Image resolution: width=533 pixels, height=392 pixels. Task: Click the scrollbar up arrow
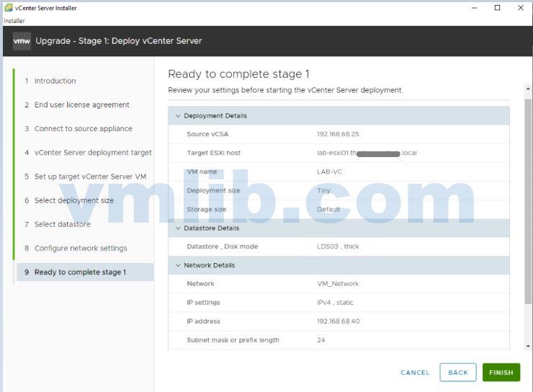[x=528, y=89]
